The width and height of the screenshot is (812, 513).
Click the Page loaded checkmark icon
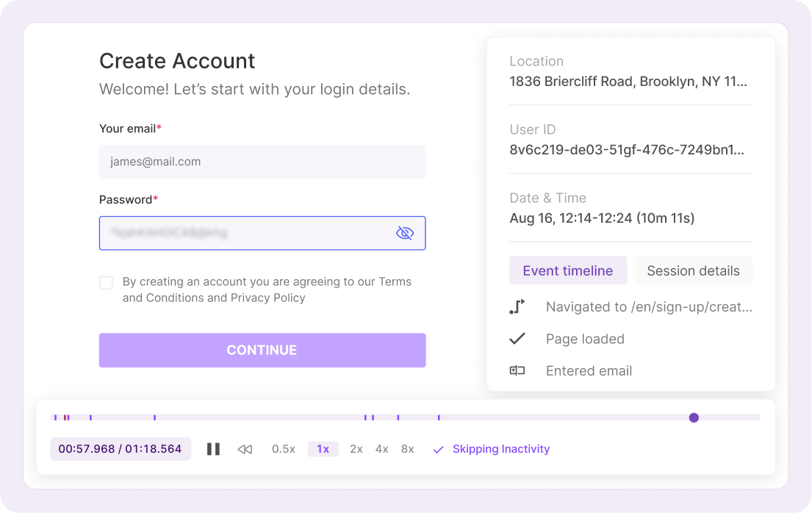click(x=517, y=339)
